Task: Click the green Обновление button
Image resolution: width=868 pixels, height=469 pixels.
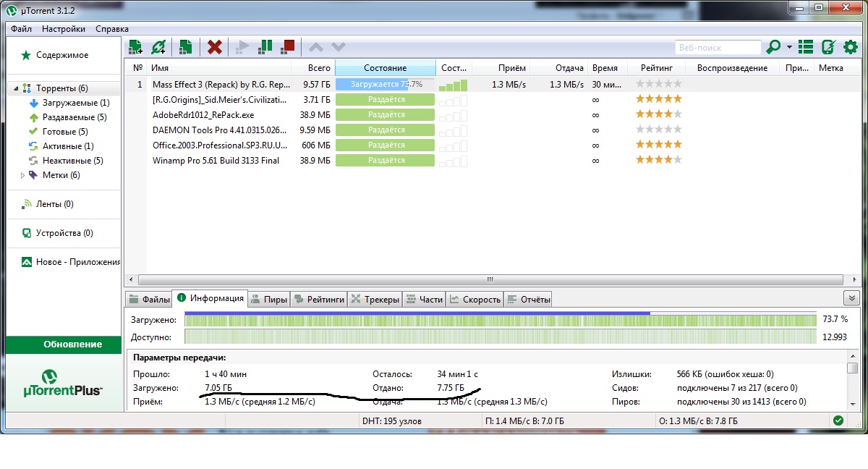Action: tap(64, 345)
